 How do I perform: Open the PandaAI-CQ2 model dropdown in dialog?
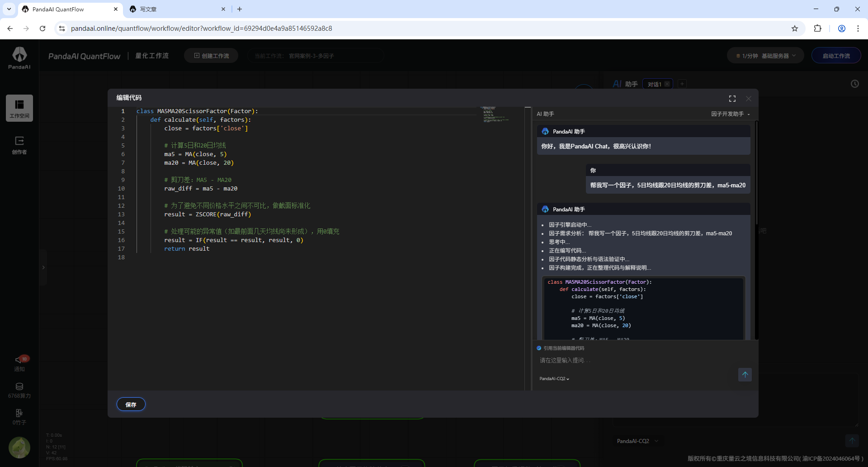click(x=554, y=379)
